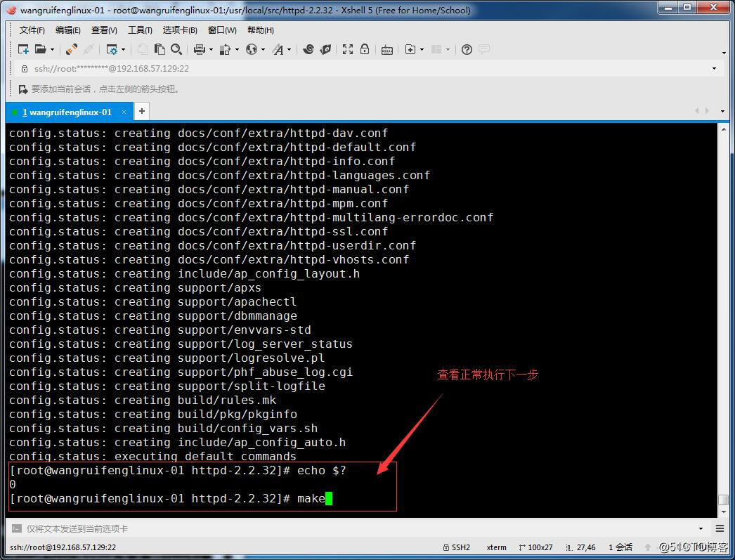The height and width of the screenshot is (560, 735).
Task: Expand the Color scheme dropdown arrow
Action: tap(237, 50)
